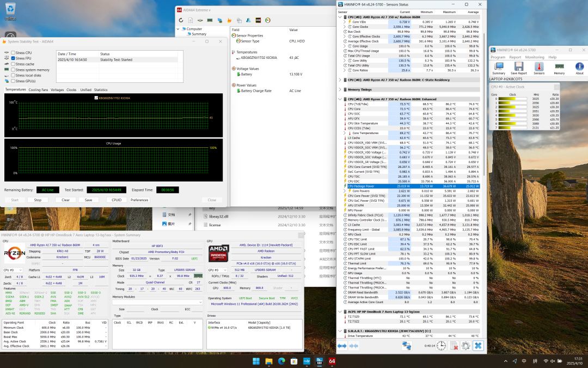Open Summary in HWiNFO main window

(499, 68)
